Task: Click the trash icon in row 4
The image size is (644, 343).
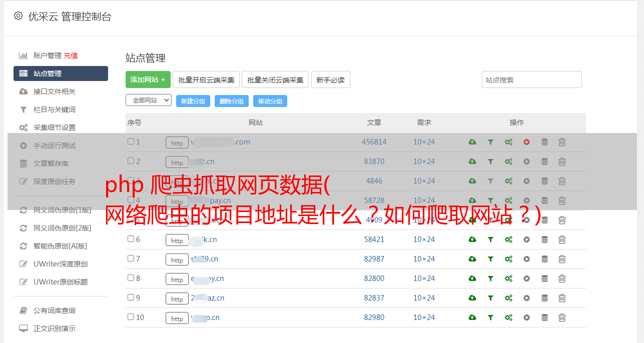Action: click(562, 200)
